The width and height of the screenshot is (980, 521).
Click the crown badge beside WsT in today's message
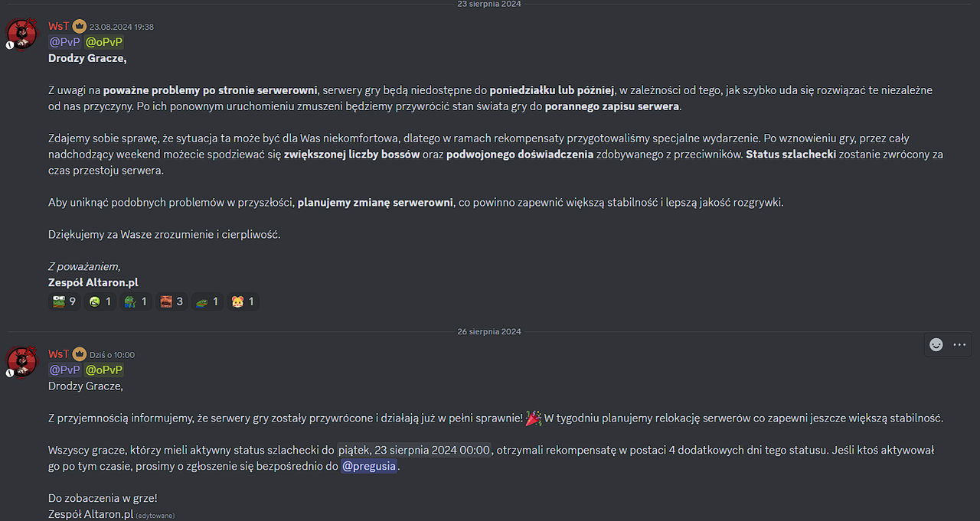[x=80, y=354]
